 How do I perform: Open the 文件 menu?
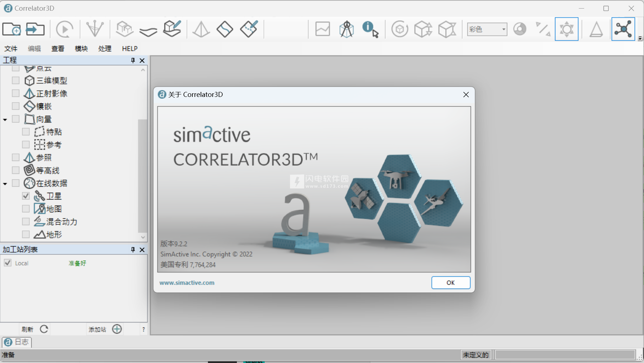[x=11, y=48]
